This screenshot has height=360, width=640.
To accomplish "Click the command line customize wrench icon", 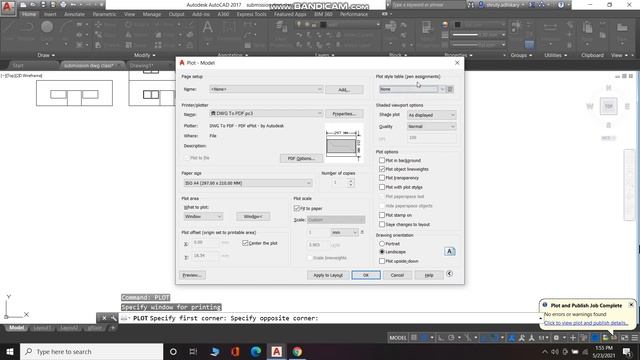I will click(x=113, y=318).
